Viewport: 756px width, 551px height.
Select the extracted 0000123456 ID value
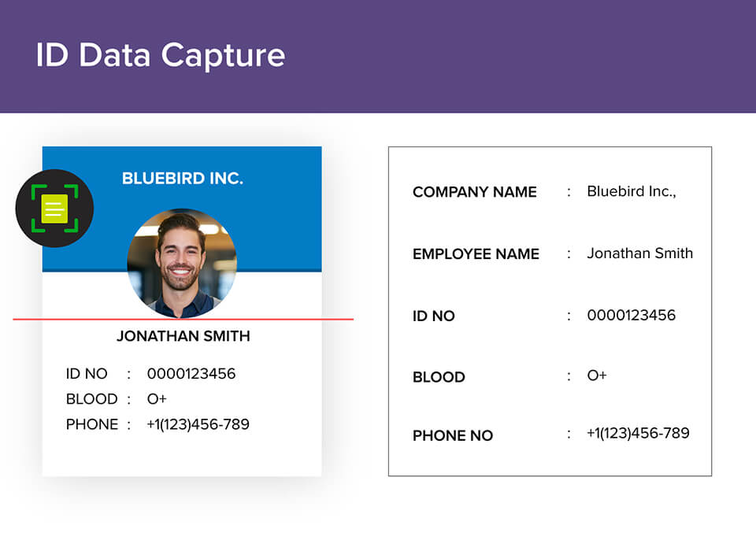tap(631, 316)
